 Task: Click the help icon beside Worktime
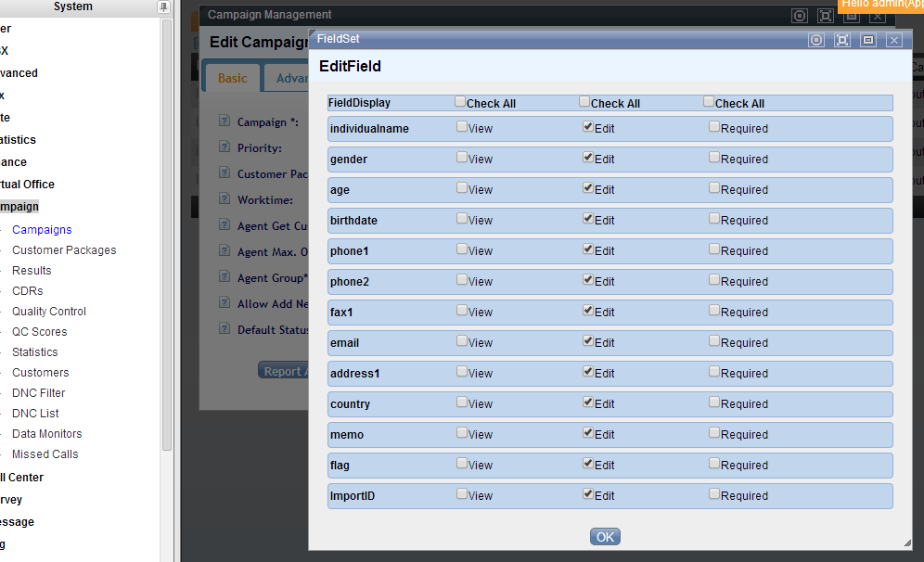coord(224,199)
